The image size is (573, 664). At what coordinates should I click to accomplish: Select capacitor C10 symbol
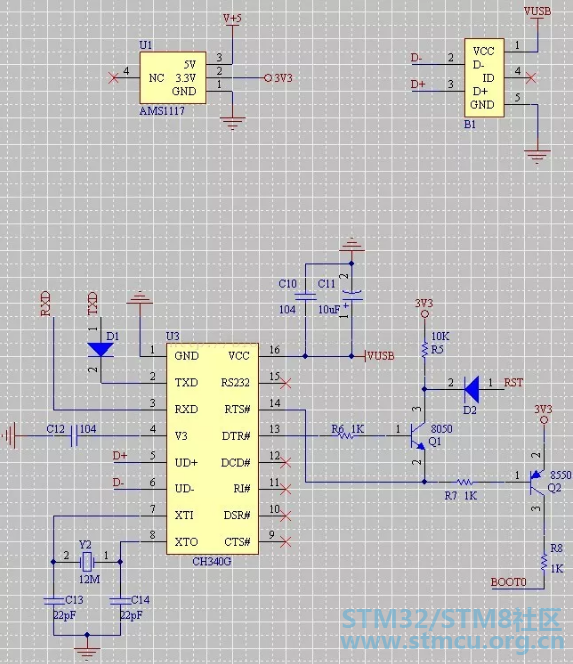click(305, 297)
